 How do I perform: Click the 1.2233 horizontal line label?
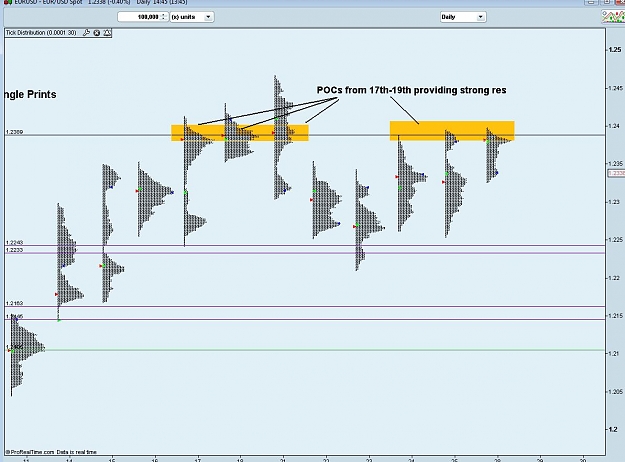click(x=15, y=250)
